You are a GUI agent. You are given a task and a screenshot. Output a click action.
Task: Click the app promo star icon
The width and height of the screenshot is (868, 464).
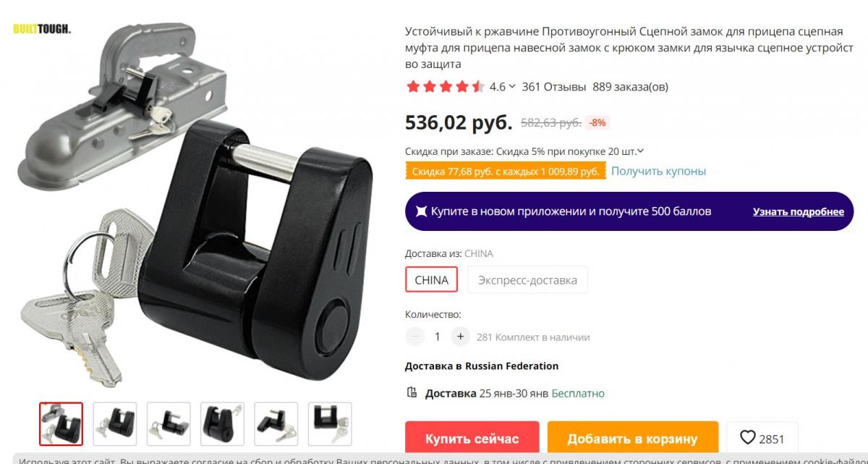click(421, 211)
